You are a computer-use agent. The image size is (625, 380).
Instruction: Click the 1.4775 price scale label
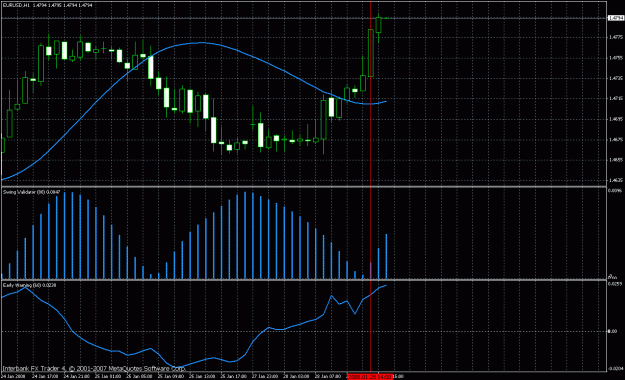[x=616, y=37]
